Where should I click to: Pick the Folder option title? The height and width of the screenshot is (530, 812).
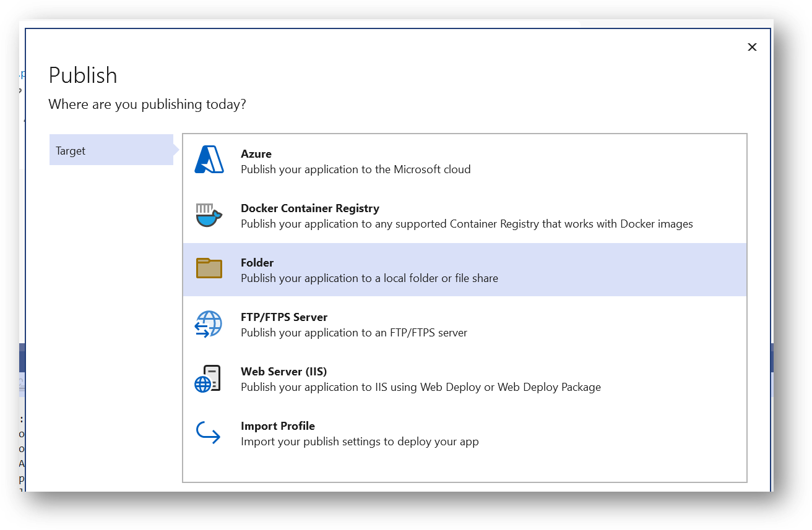click(x=257, y=263)
